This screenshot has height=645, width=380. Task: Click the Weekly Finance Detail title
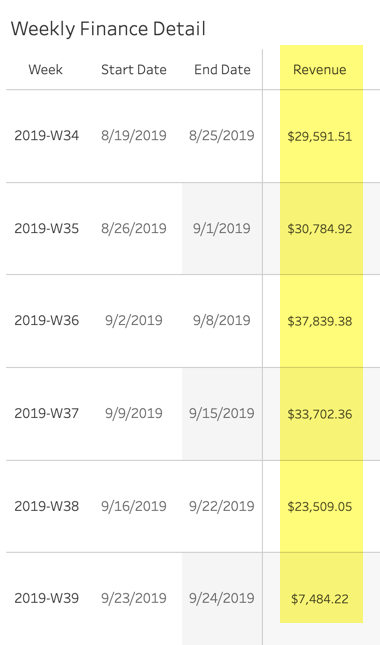[108, 29]
